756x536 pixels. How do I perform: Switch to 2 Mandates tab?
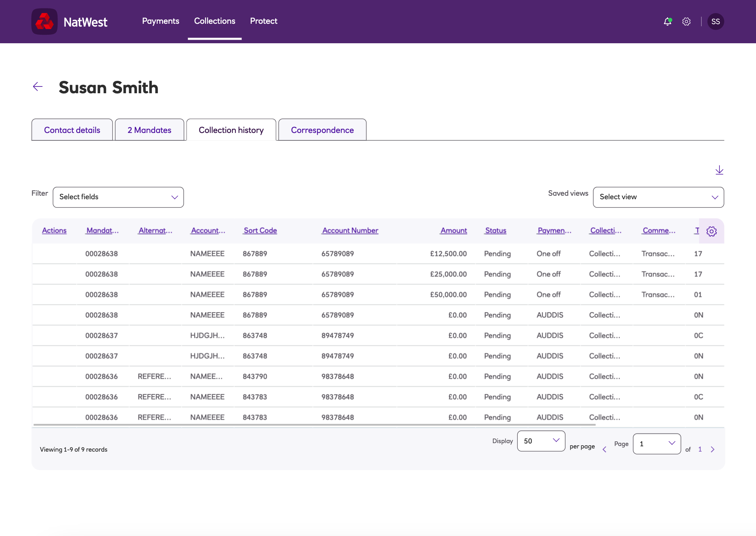(x=149, y=130)
